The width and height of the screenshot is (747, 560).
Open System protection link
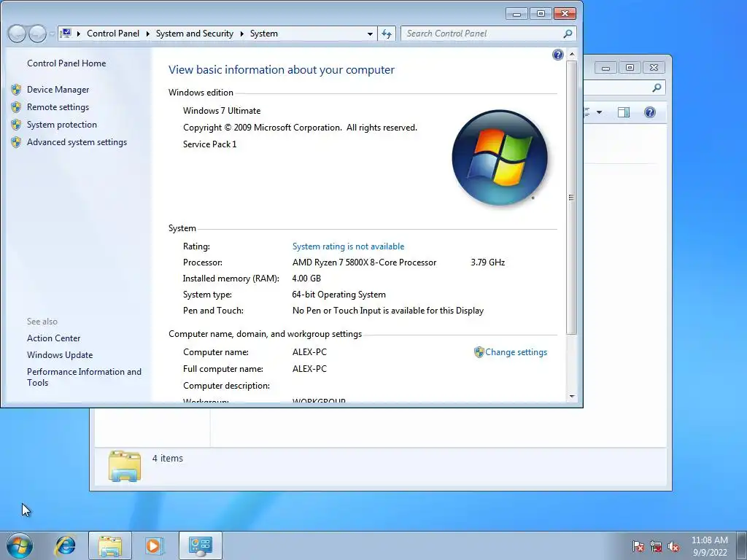[61, 125]
